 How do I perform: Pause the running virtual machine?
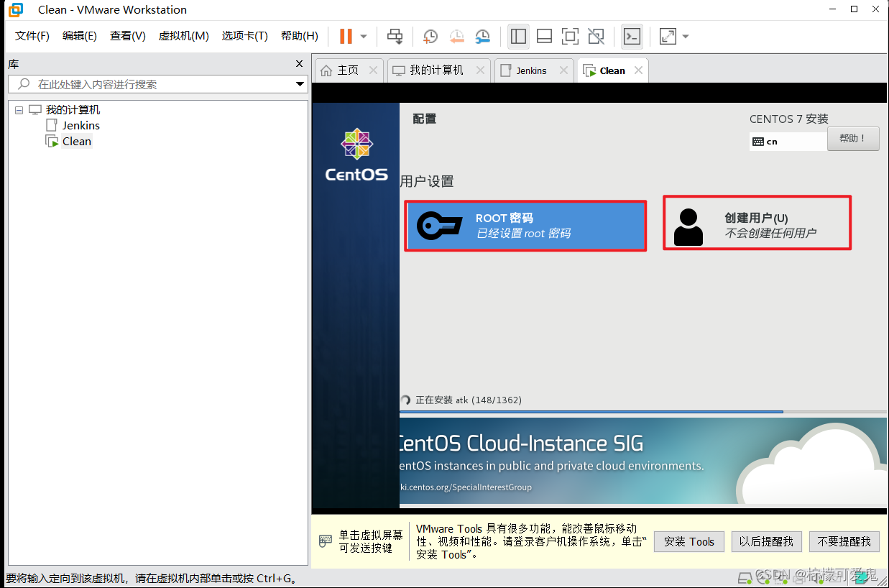pos(346,36)
